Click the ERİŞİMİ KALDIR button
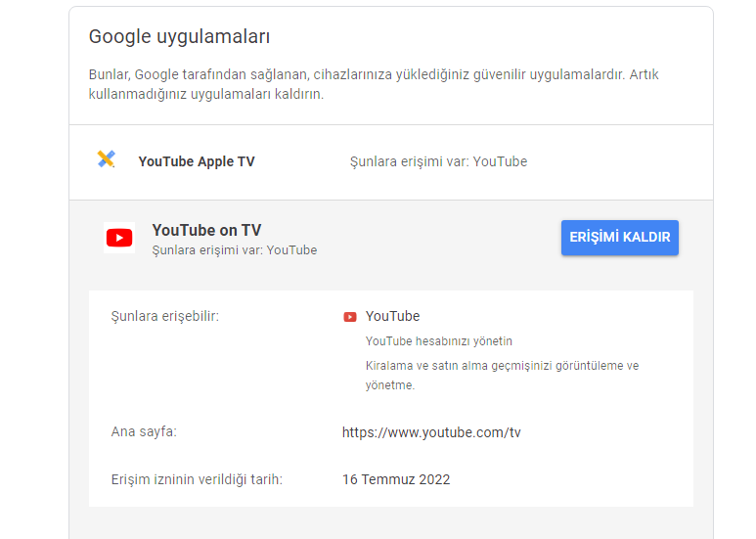 (619, 238)
